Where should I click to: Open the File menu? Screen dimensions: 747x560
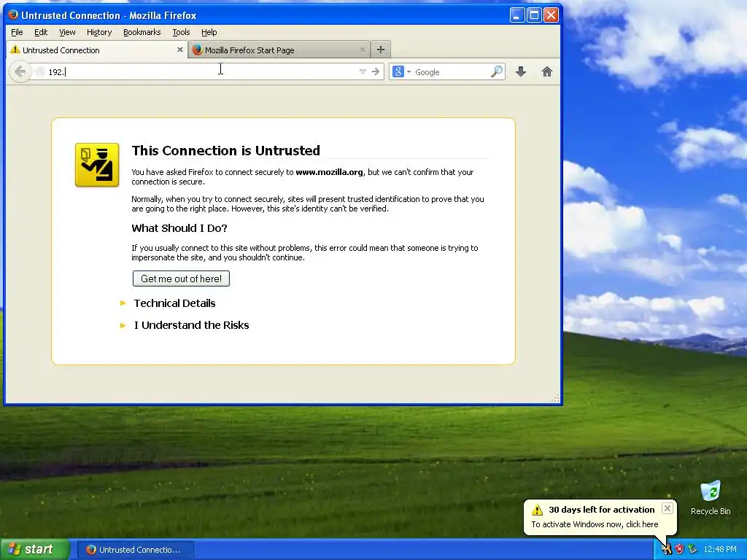point(17,32)
